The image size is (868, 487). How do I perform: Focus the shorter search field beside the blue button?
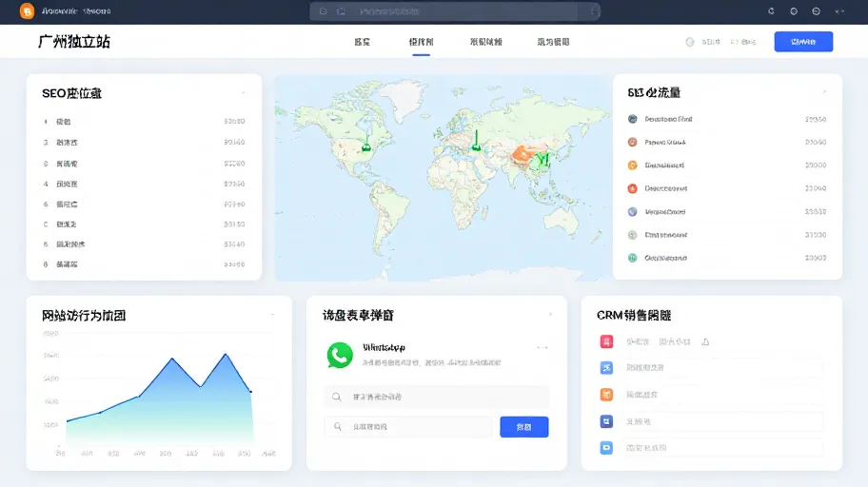[408, 427]
